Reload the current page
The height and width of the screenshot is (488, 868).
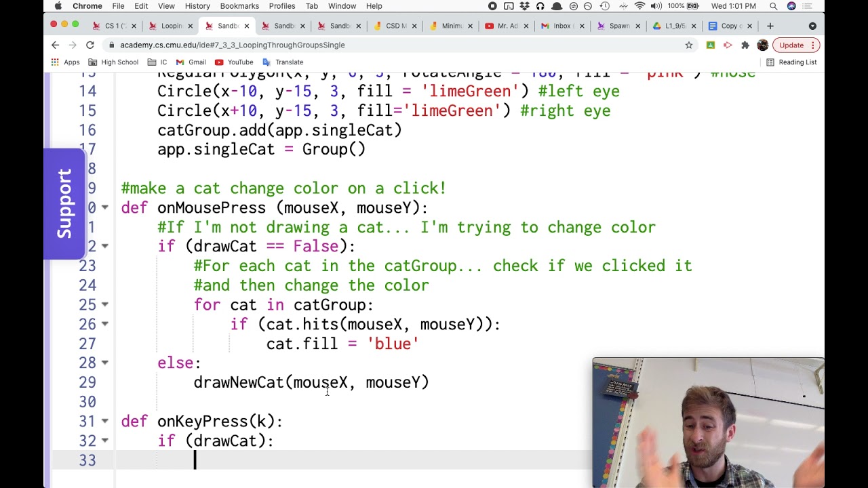click(90, 45)
